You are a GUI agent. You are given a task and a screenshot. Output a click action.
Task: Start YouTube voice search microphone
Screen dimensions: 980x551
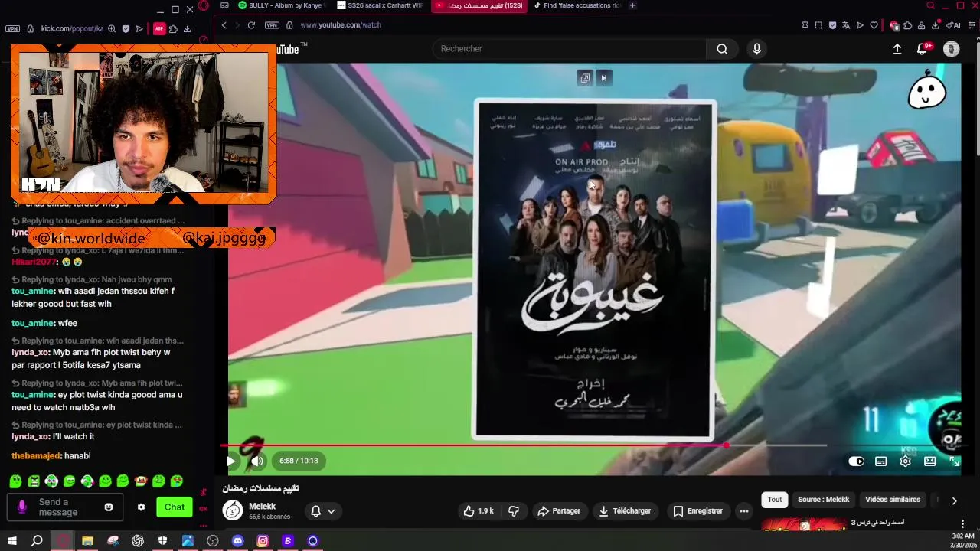tap(756, 49)
